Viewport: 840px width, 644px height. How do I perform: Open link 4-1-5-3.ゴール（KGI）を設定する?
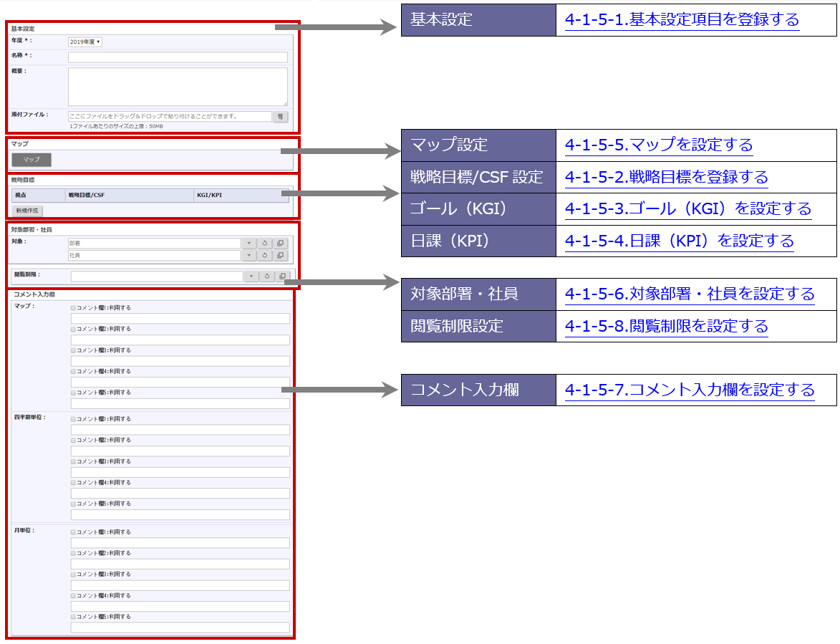(x=688, y=209)
